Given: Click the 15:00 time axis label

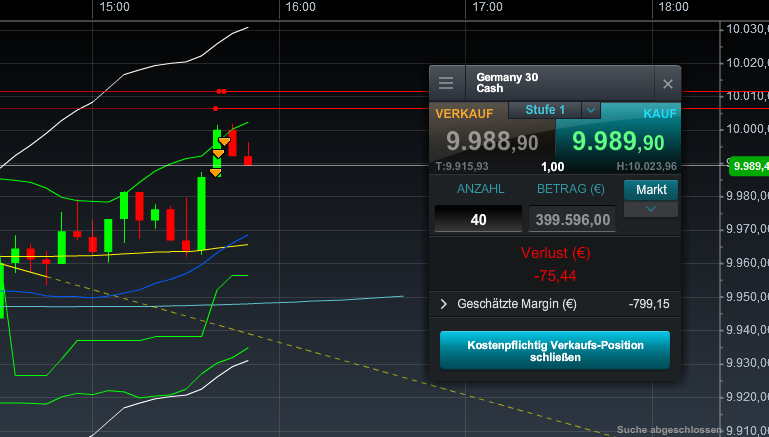Looking at the screenshot, I should pyautogui.click(x=114, y=7).
